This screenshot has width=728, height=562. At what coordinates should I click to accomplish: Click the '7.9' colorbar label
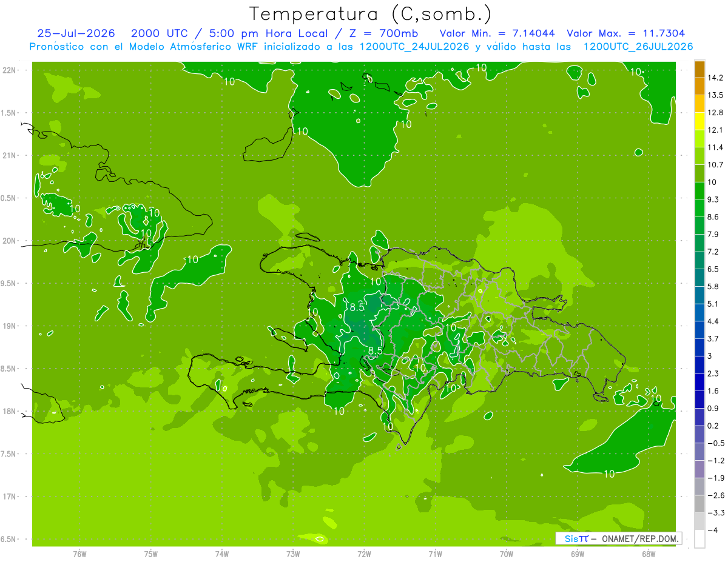713,234
